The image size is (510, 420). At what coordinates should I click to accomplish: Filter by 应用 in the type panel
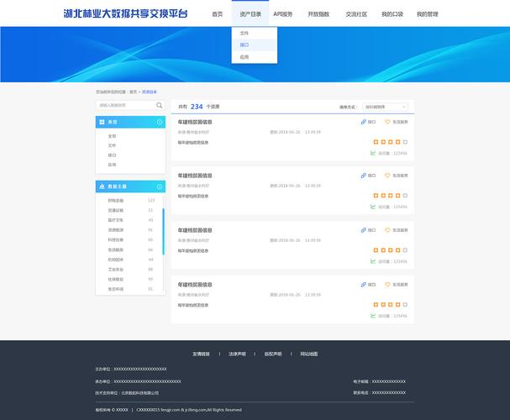pos(112,165)
